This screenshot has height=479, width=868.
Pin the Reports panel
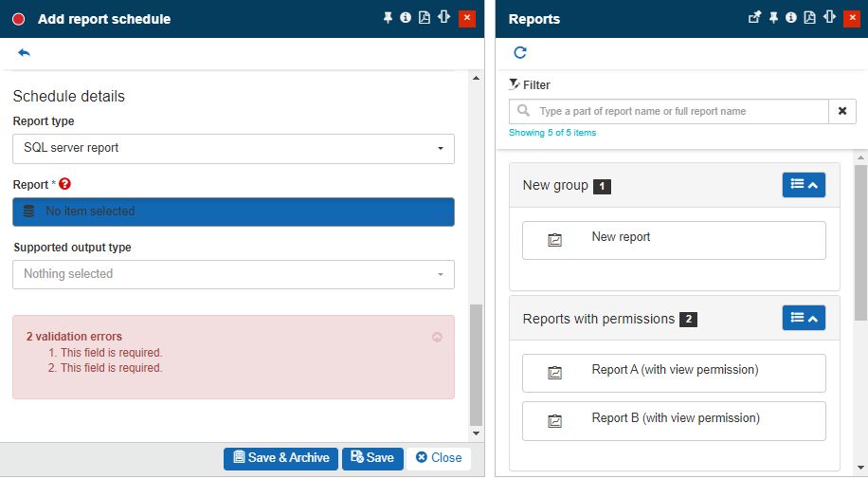coord(773,18)
